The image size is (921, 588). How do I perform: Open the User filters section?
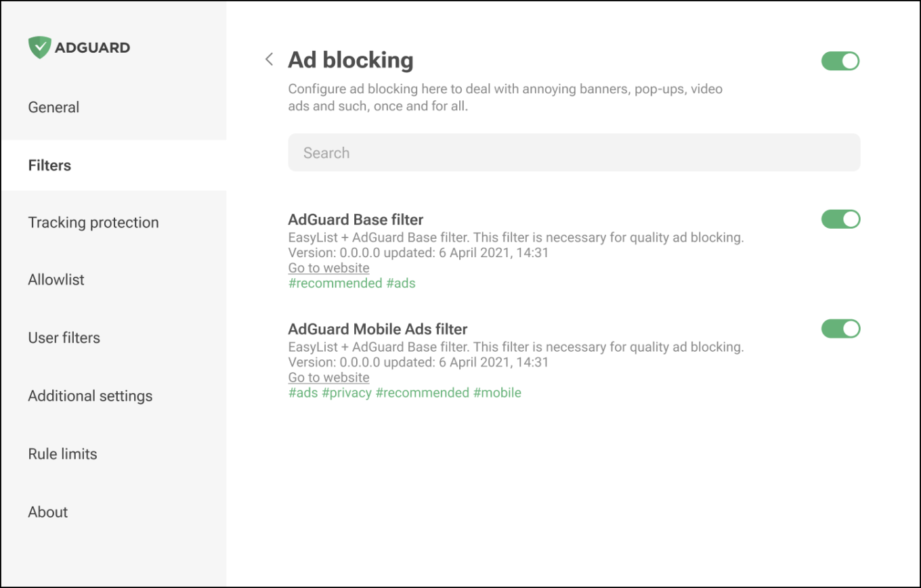coord(64,338)
